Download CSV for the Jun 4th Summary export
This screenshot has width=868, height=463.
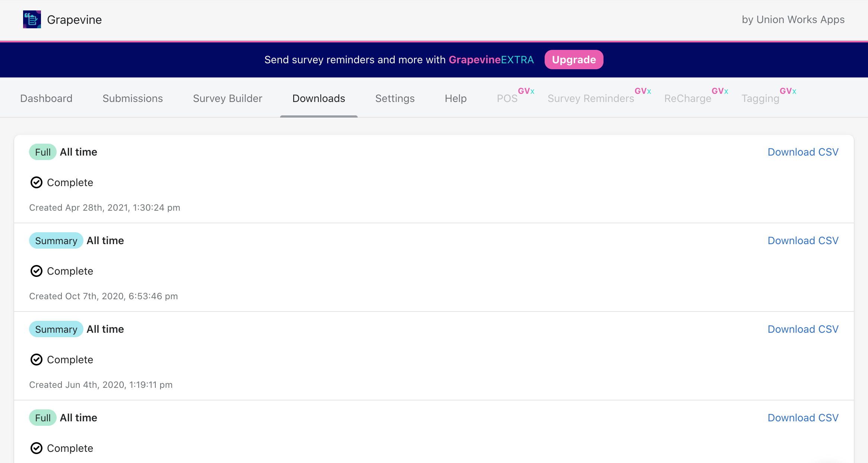pyautogui.click(x=803, y=329)
